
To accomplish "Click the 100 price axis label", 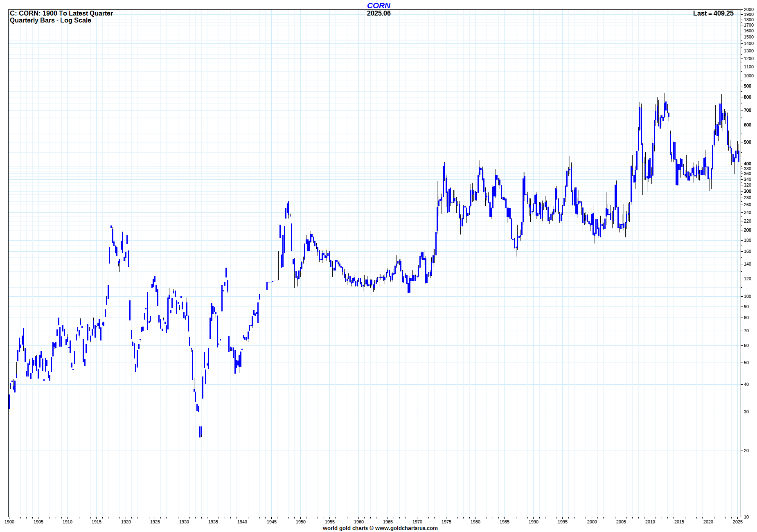I will pos(748,296).
